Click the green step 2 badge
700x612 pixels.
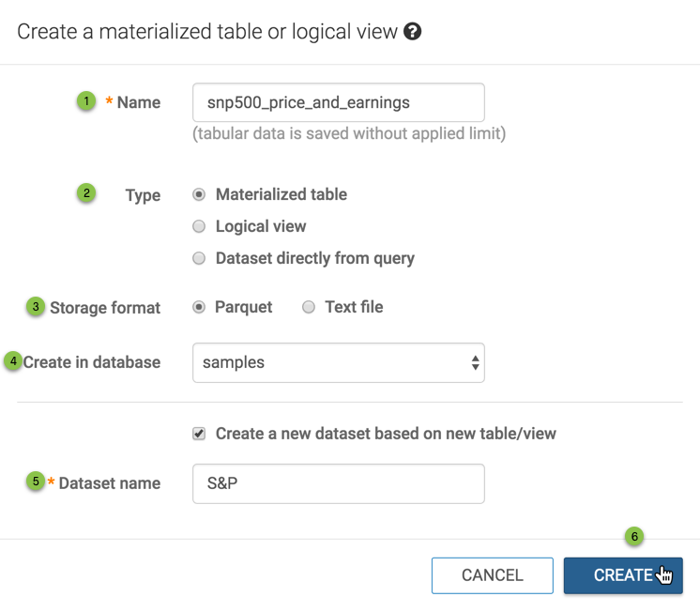[x=86, y=193]
